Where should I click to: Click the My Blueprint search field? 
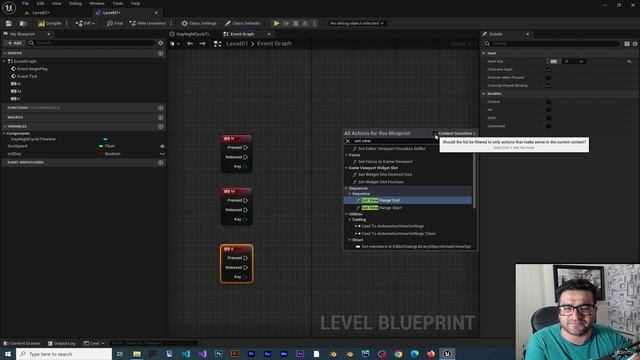(94, 43)
